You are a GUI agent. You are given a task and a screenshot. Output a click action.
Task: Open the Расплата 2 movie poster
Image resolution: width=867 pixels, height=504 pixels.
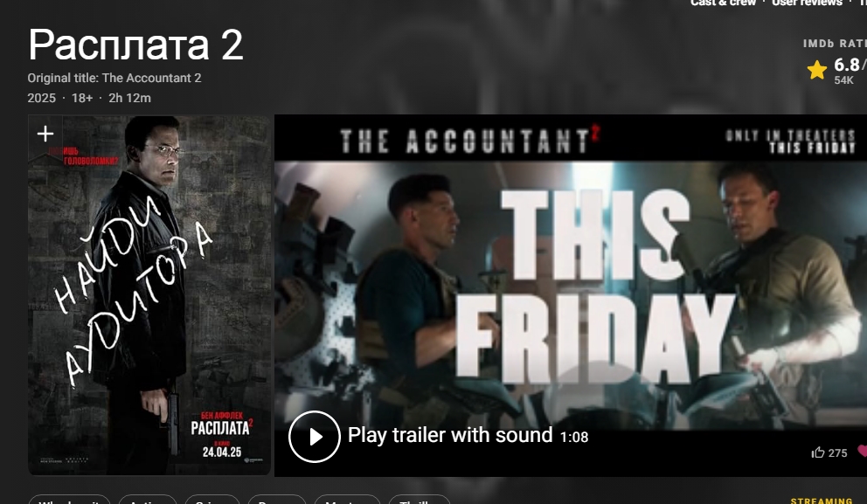149,295
